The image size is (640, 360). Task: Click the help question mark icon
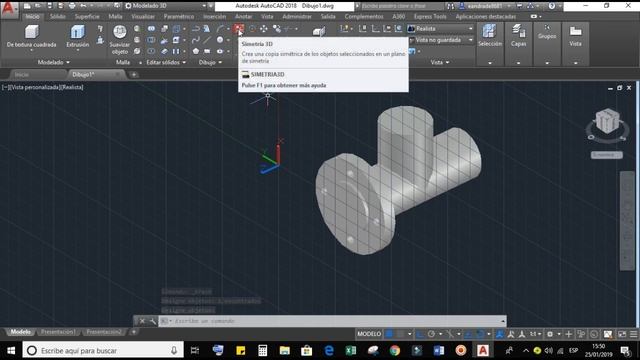(551, 6)
